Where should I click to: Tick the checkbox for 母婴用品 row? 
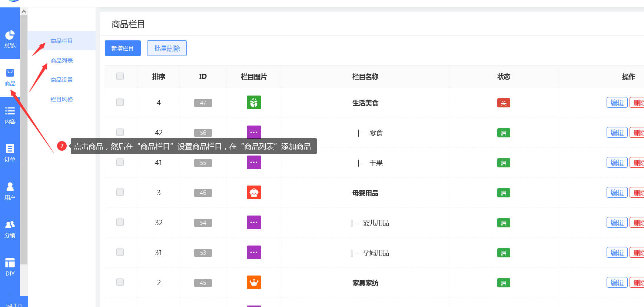120,192
